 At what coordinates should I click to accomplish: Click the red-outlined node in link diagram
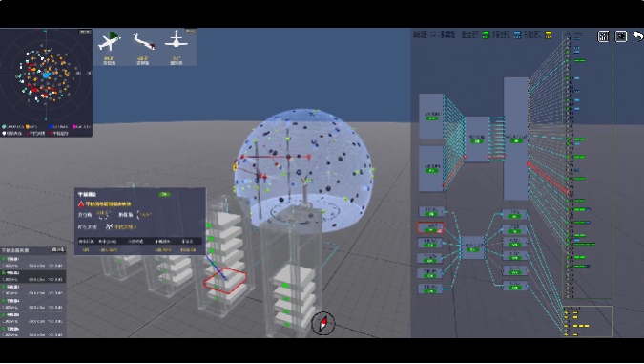[430, 228]
